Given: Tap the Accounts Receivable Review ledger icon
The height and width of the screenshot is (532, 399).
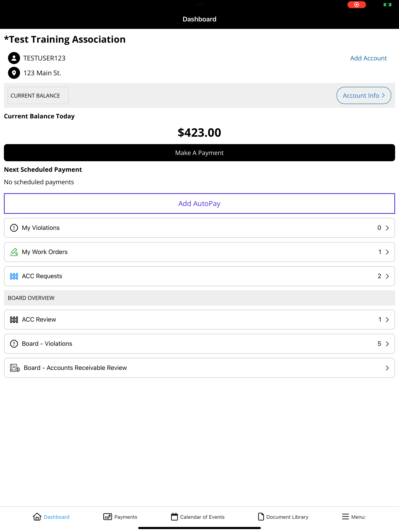Looking at the screenshot, I should 15,368.
